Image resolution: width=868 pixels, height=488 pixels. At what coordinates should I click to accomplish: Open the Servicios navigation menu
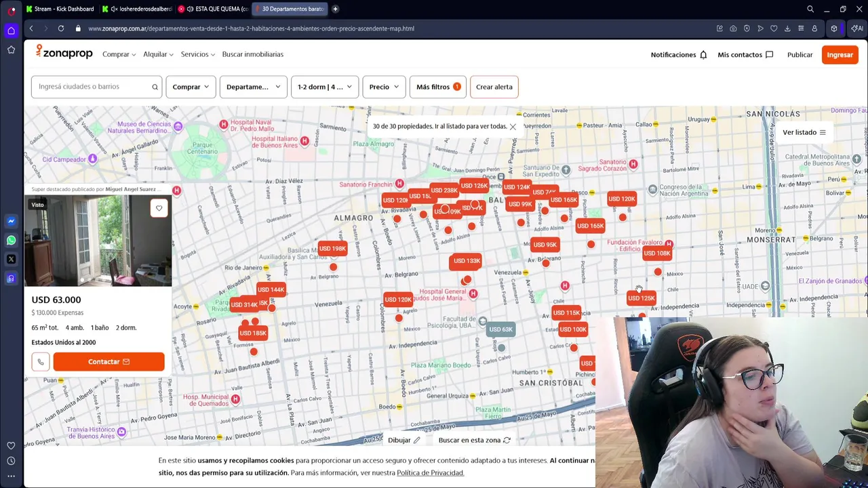pyautogui.click(x=197, y=54)
